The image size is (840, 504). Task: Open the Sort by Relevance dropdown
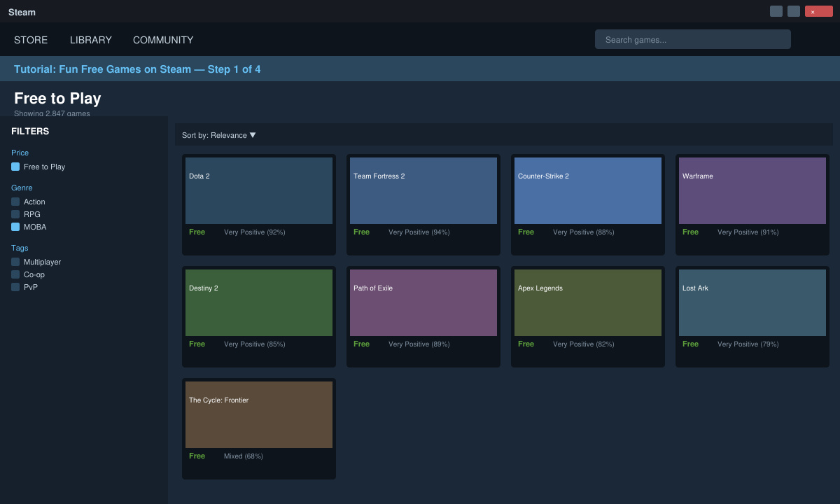[x=219, y=135]
